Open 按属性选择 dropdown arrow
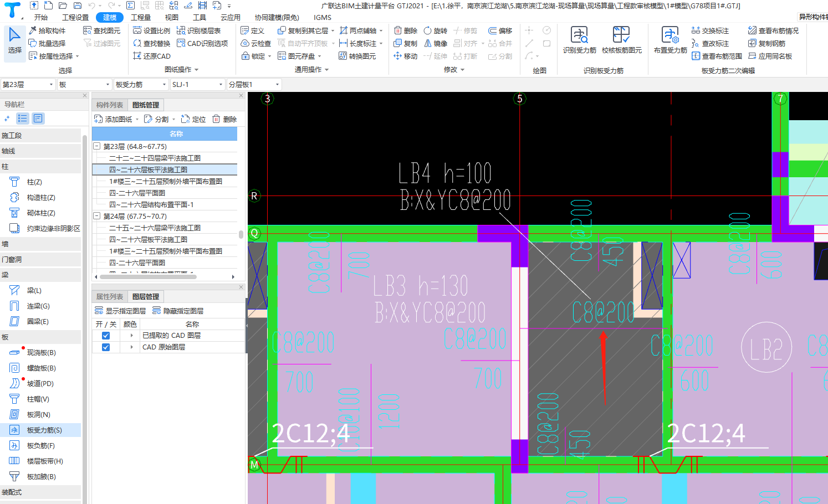This screenshot has height=504, width=828. (78, 56)
